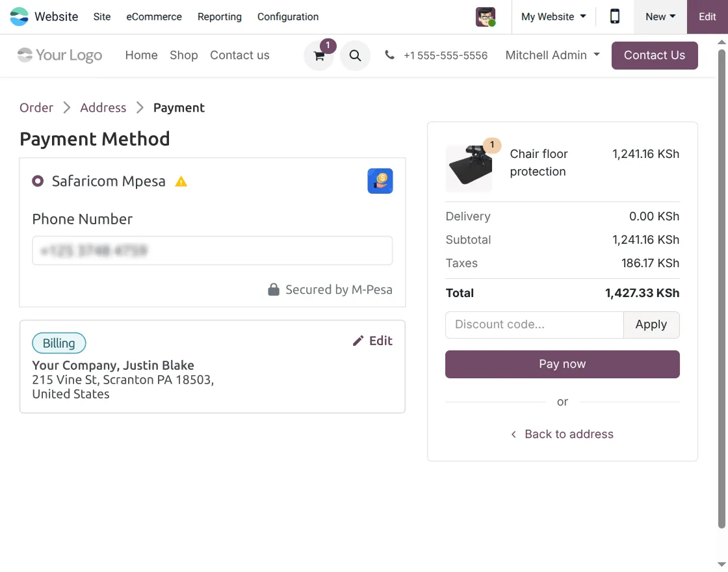Open the Contact us nav link

240,55
